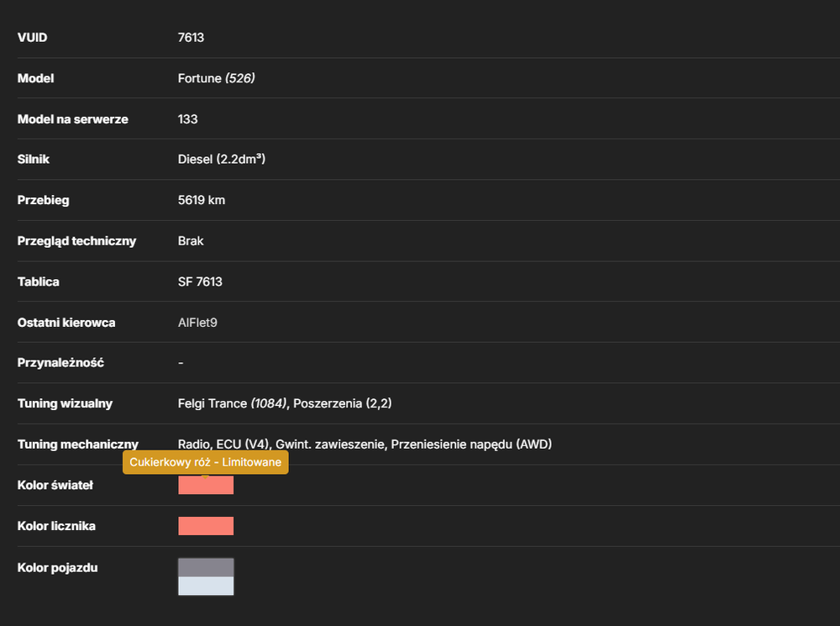Click the Tuning mechaniczny label
The width and height of the screenshot is (840, 626).
point(77,445)
